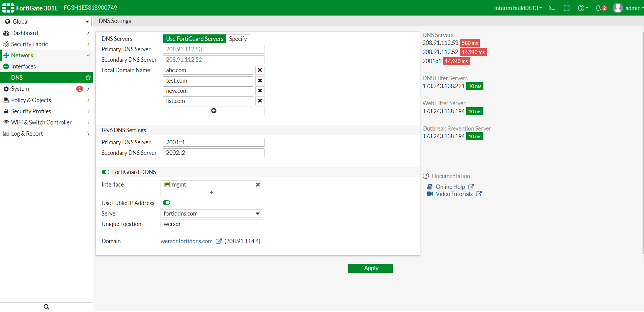Screen dimensions: 644x312
Task: Click the Online Help book icon
Action: (x=430, y=187)
